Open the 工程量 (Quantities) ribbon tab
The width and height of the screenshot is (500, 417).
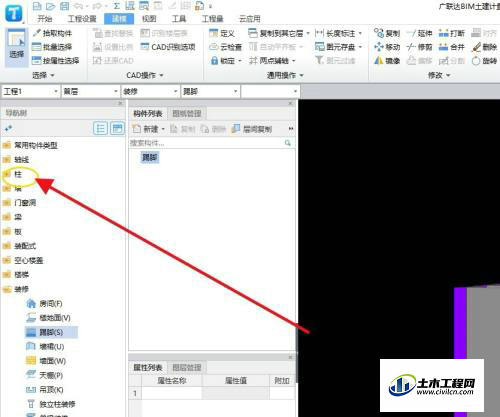point(212,19)
